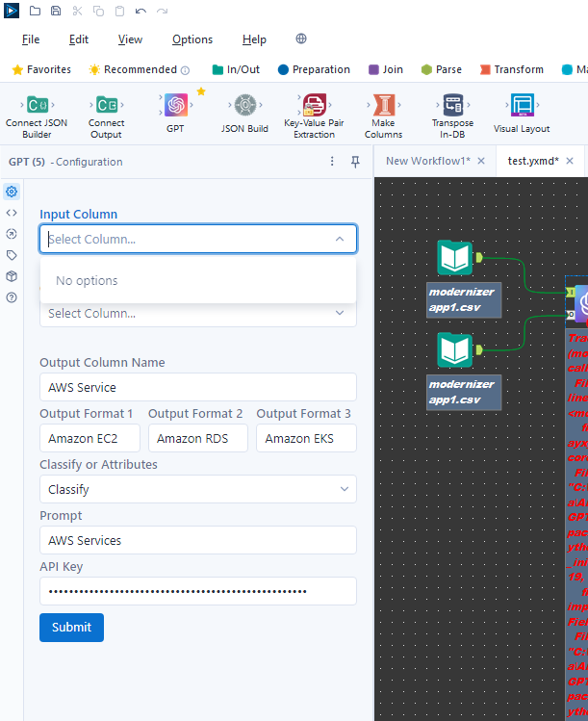Select the Make Columns tool

[383, 116]
